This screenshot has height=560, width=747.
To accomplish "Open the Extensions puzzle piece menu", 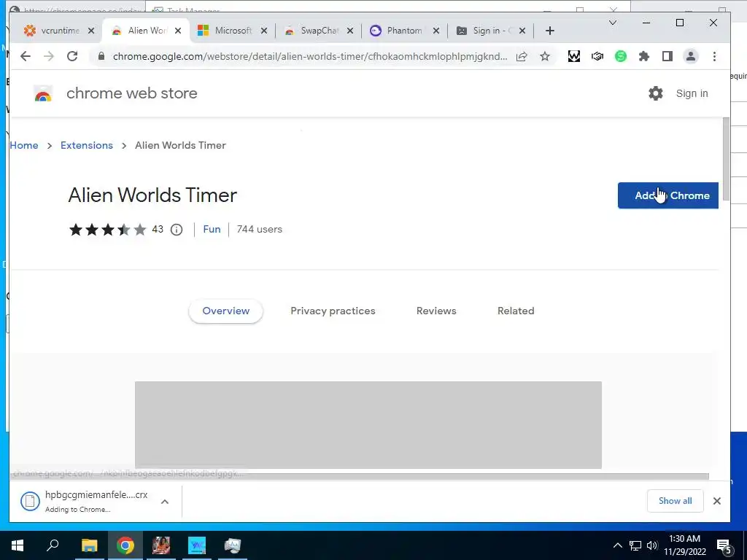I will (x=644, y=56).
